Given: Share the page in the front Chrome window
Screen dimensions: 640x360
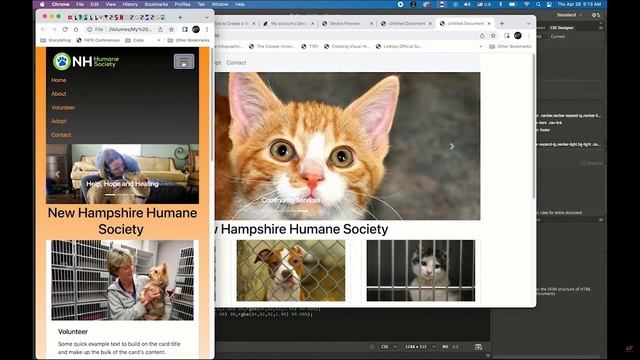Looking at the screenshot, I should pyautogui.click(x=160, y=29).
